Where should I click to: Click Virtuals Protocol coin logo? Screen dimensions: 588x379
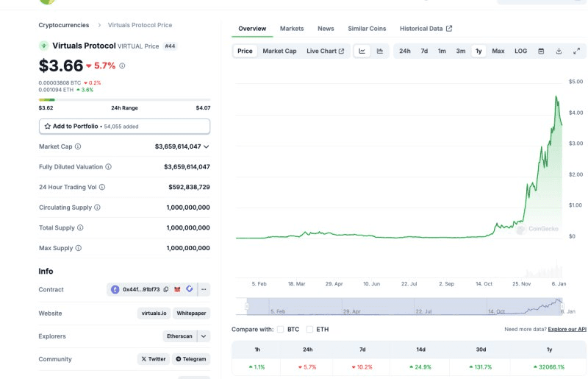click(44, 46)
